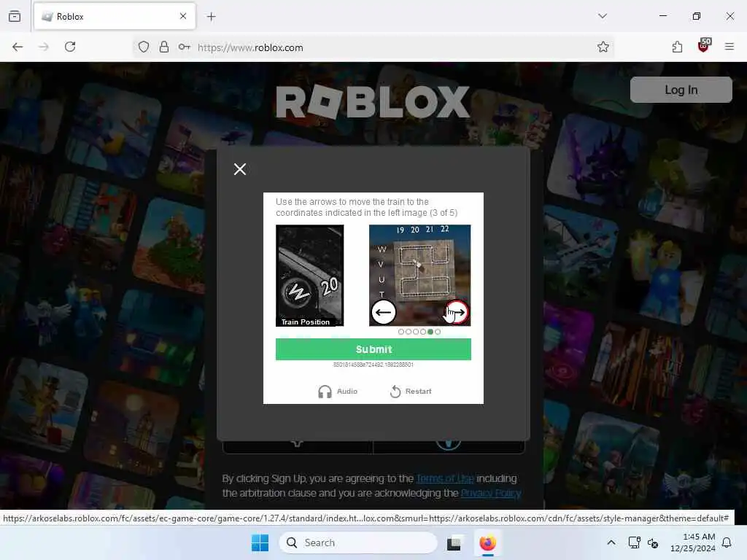List all tabs dropdown chevron
This screenshot has width=747, height=560.
coord(603,16)
